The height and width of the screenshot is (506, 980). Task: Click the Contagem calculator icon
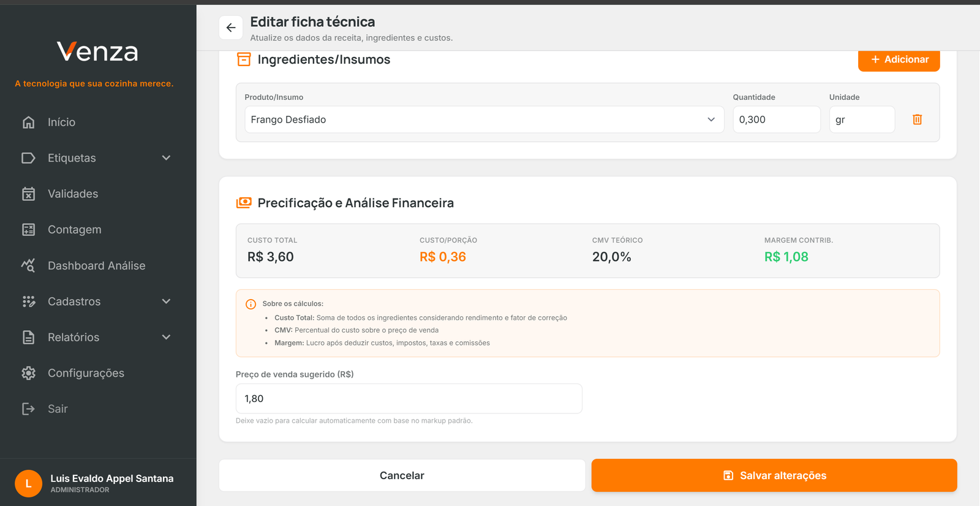coord(28,230)
